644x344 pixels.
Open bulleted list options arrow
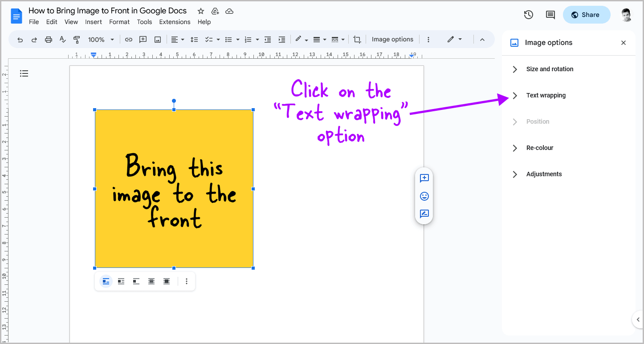(238, 40)
